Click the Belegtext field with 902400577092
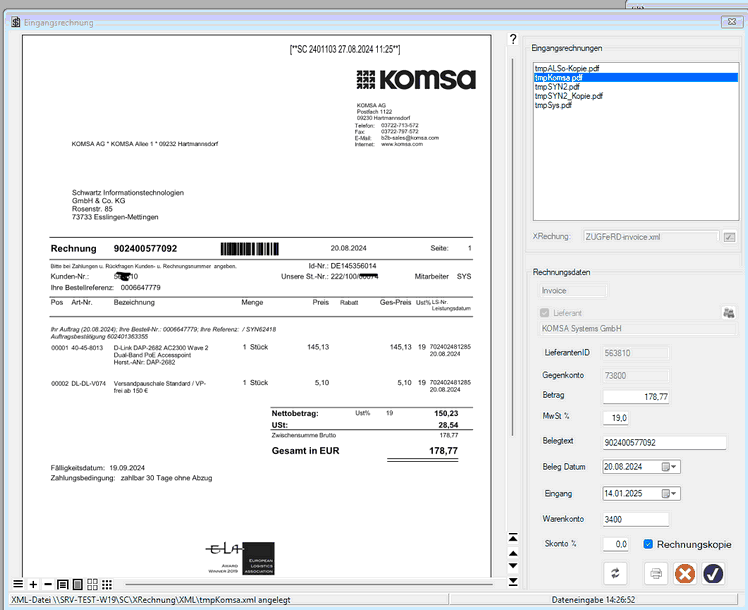The height and width of the screenshot is (610, 748). pos(665,443)
